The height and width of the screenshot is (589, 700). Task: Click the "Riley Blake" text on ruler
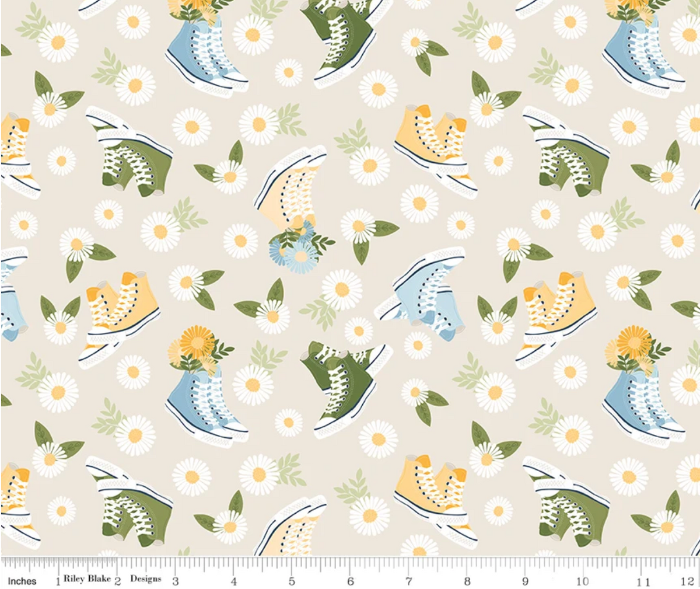[x=87, y=579]
